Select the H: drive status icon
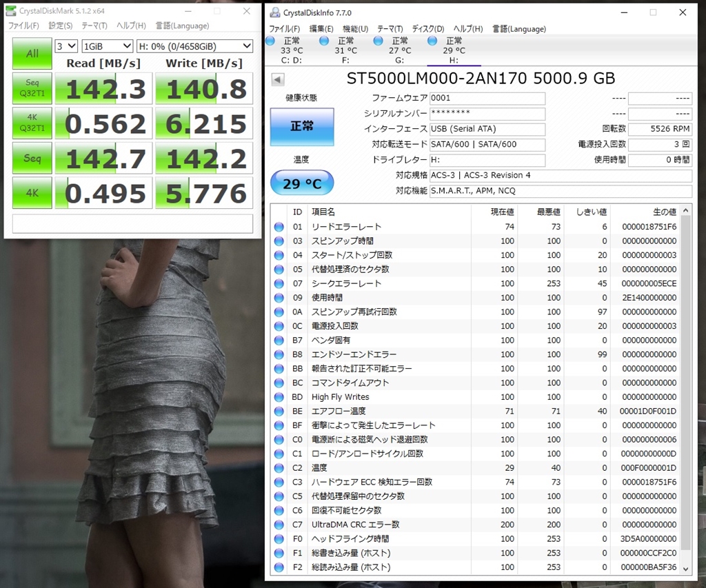 coord(432,41)
